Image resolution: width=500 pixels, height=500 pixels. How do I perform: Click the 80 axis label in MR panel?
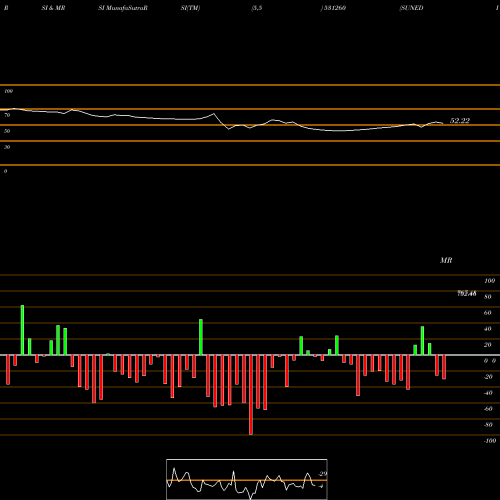(488, 297)
